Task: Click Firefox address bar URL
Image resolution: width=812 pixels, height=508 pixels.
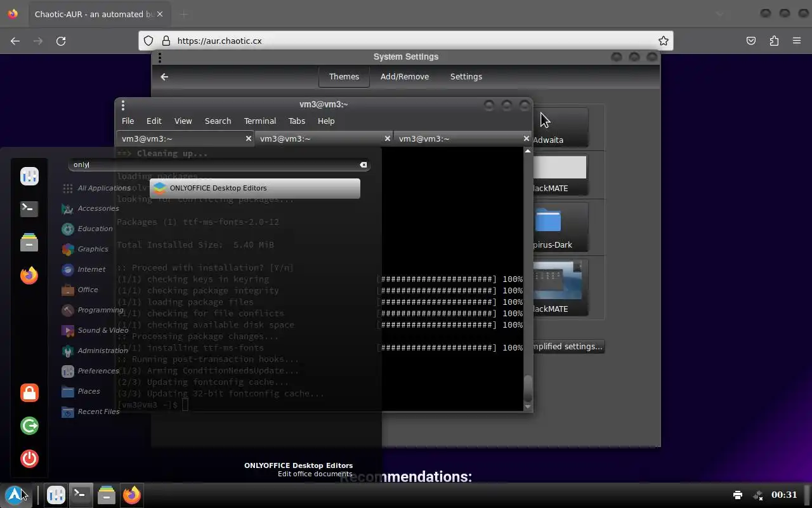Action: click(x=219, y=41)
